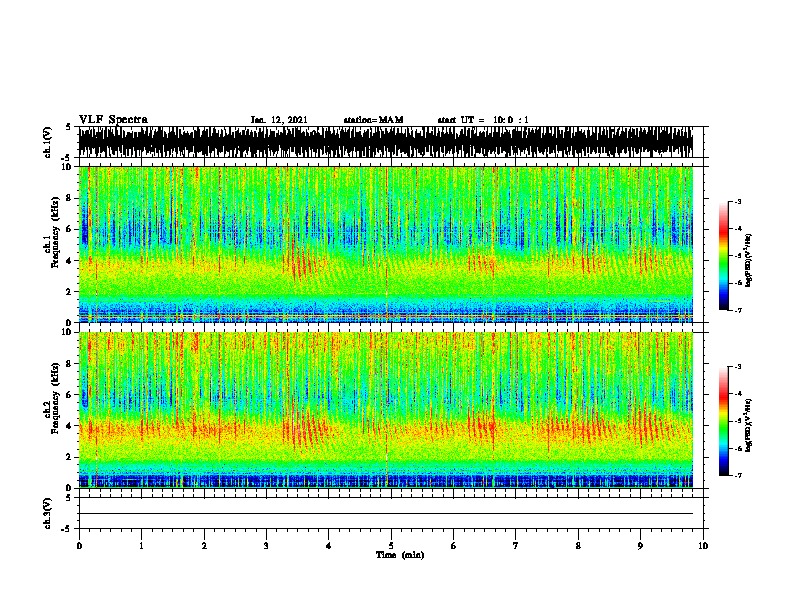Click time tick label "7" on x-axis
The width and height of the screenshot is (792, 612).
tap(516, 546)
